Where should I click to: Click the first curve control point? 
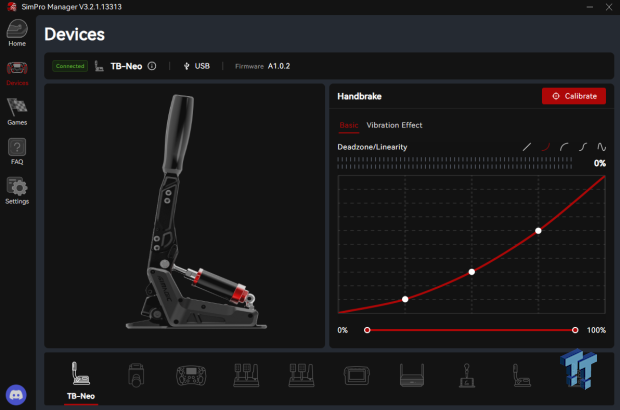click(405, 299)
